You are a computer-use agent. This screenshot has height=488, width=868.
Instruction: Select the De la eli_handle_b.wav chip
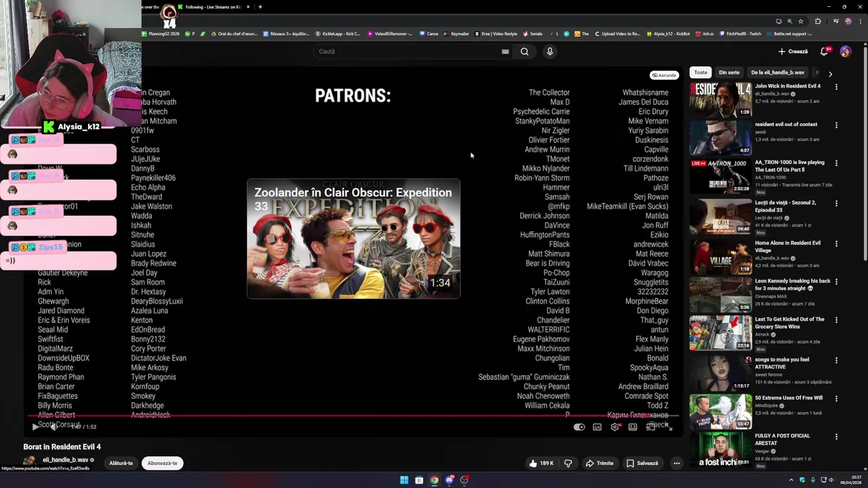pos(778,73)
